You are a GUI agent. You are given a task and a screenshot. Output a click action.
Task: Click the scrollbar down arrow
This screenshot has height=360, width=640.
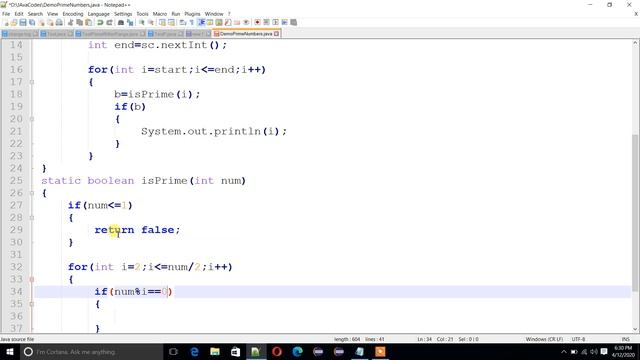(636, 329)
